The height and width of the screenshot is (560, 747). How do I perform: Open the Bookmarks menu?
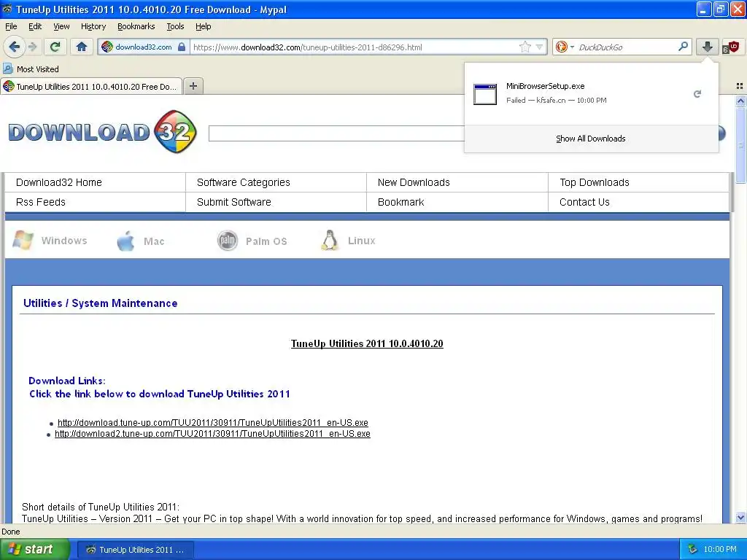tap(136, 26)
